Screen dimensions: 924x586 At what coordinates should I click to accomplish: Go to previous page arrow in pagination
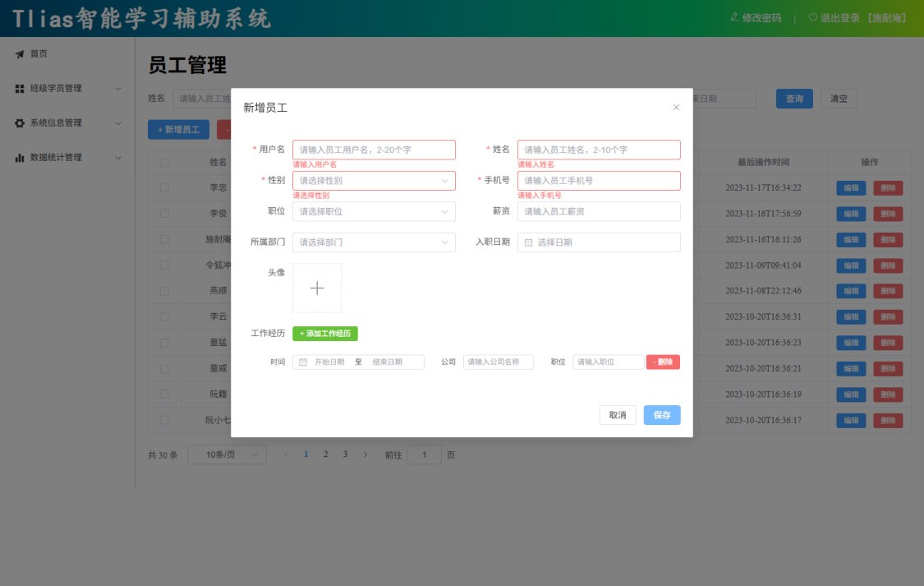click(287, 454)
